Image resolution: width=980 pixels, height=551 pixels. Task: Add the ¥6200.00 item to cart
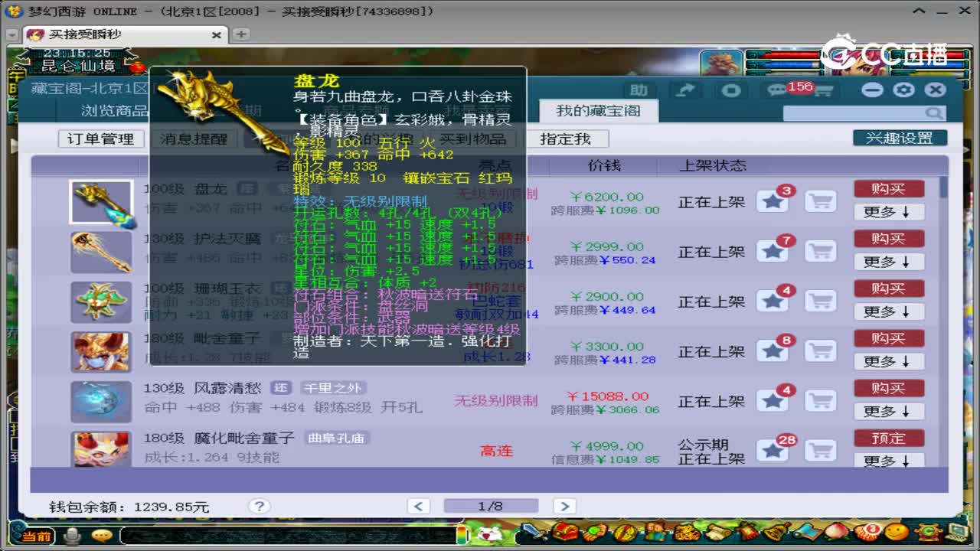tap(820, 201)
